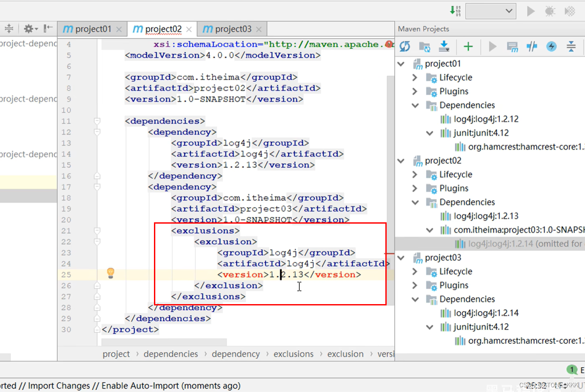The height and width of the screenshot is (392, 585).
Task: Click collapse-all icon in project panel
Action: pos(9,29)
